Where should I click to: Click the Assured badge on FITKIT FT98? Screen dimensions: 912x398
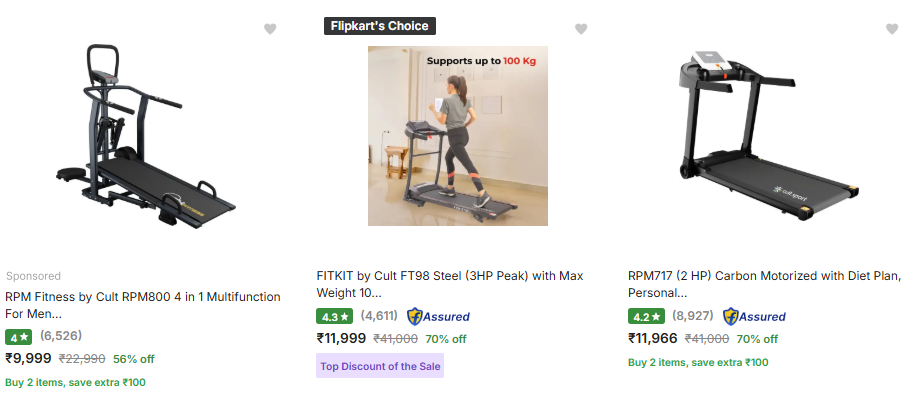pos(438,317)
